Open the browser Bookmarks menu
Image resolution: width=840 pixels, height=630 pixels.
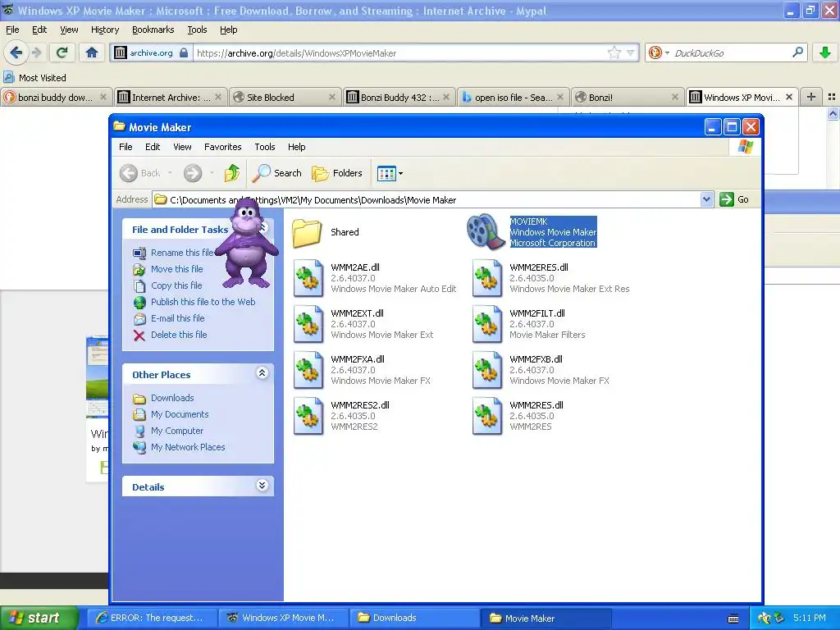tap(153, 30)
